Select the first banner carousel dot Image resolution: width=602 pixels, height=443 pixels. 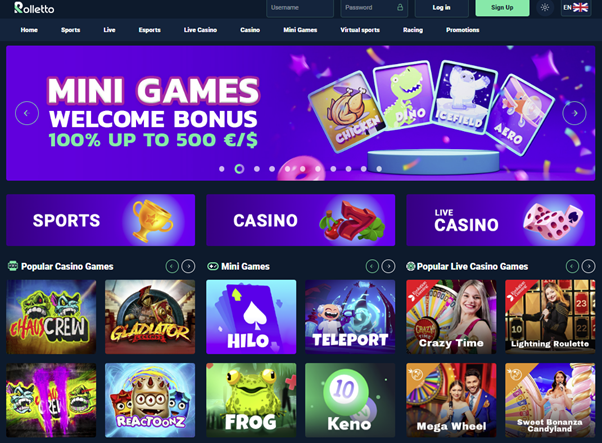tap(222, 169)
